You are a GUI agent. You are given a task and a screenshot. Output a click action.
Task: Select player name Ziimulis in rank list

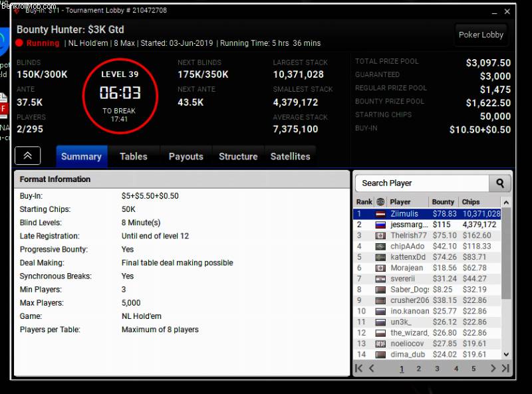404,214
